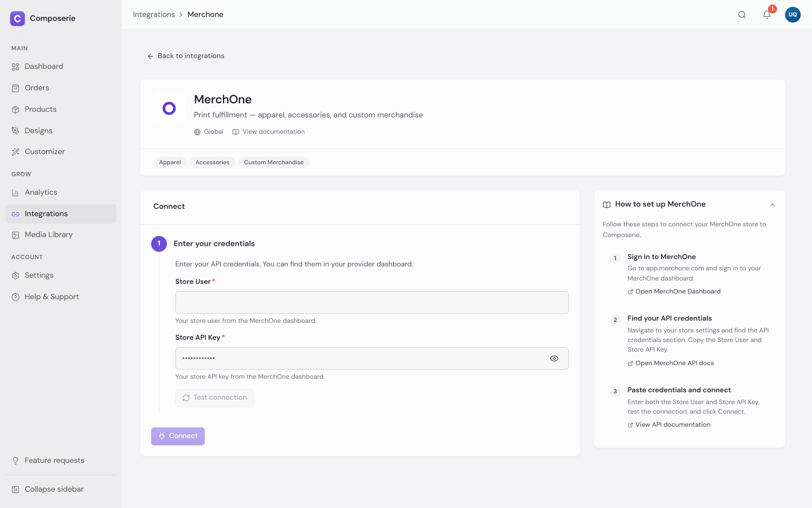Click the Designs pen icon in sidebar
Screen dimensions: 812x508
16,131
